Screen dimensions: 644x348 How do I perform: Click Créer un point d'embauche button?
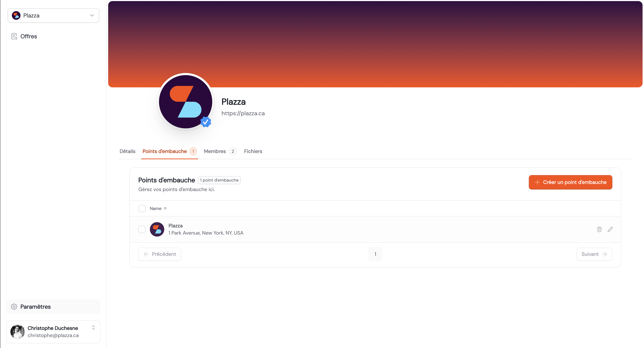570,182
